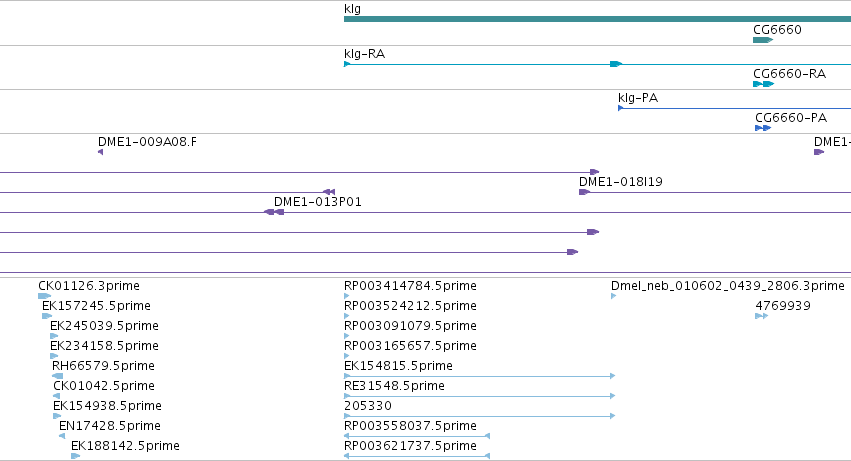This screenshot has width=851, height=461.
Task: Select the CK01126.3prime EST arrow
Action: 45,296
